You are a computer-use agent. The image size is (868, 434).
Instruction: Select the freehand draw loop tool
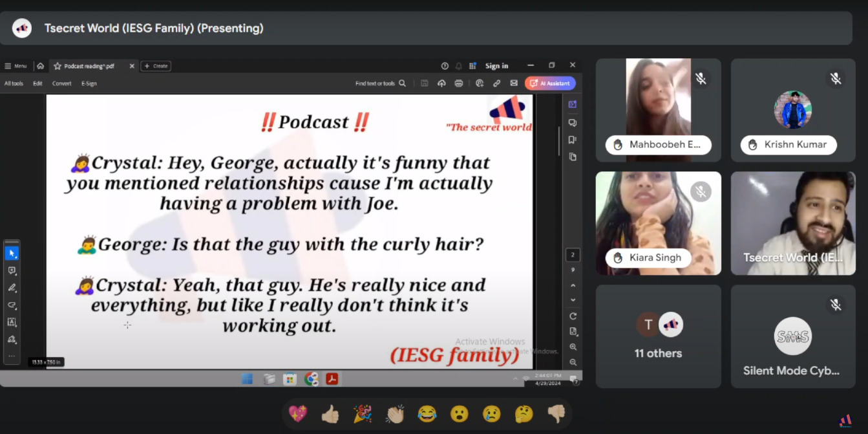coord(12,305)
